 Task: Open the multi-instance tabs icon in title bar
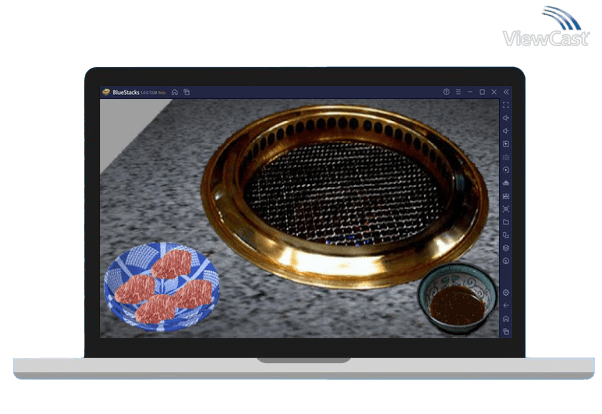187,92
